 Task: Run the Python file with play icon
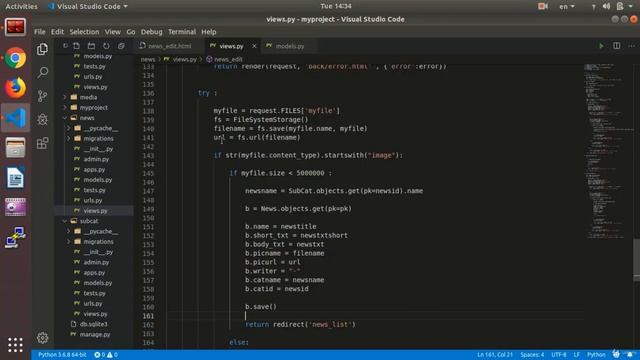[x=601, y=46]
